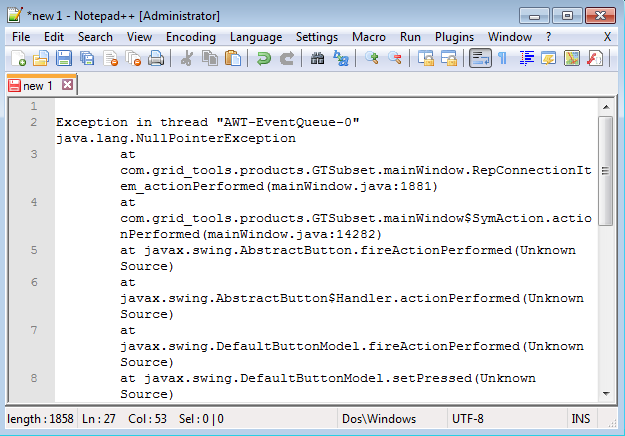Image resolution: width=625 pixels, height=436 pixels.
Task: Click the Save All toolbar icon
Action: (x=87, y=59)
